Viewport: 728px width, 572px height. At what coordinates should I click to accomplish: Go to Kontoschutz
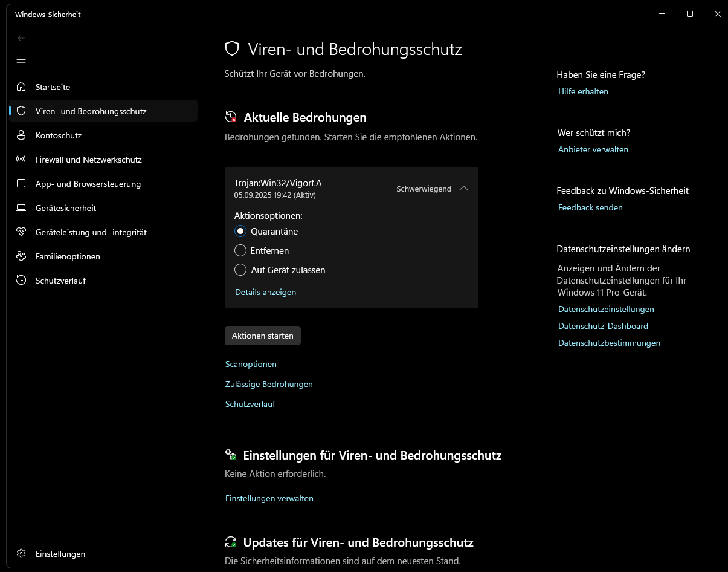[x=103, y=135]
